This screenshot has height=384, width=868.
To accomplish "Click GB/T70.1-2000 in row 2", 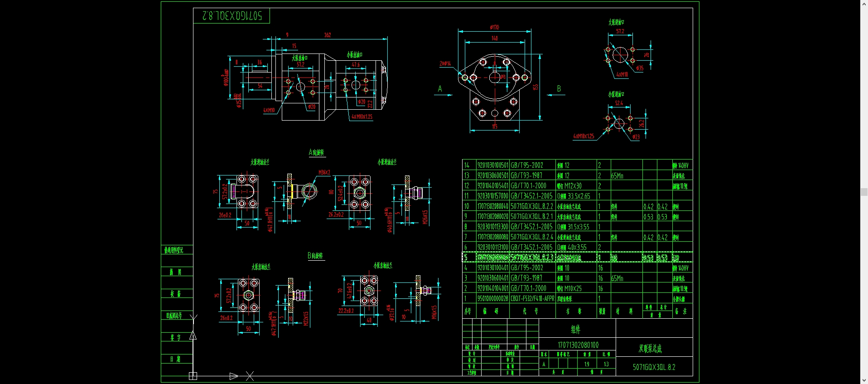I will [528, 288].
